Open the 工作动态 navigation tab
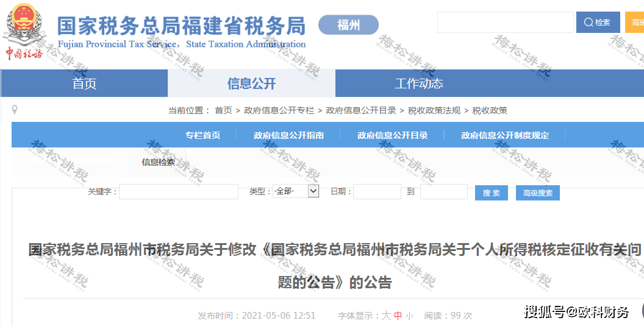This screenshot has height=326, width=644. click(x=419, y=83)
